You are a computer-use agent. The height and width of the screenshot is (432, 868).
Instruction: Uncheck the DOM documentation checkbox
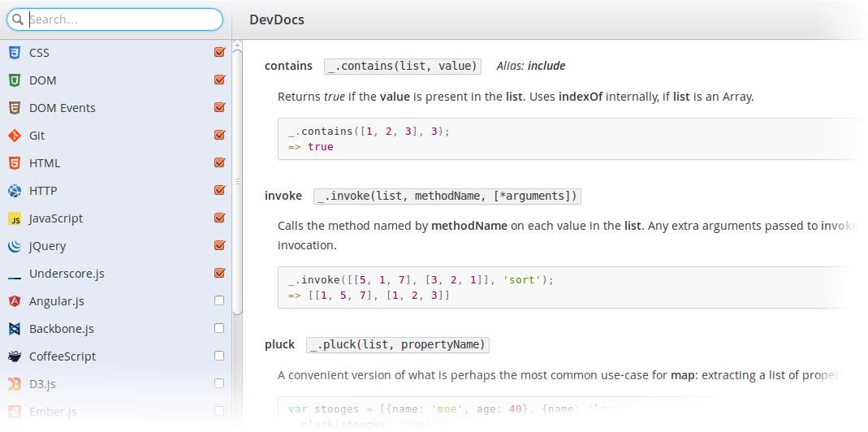point(219,80)
